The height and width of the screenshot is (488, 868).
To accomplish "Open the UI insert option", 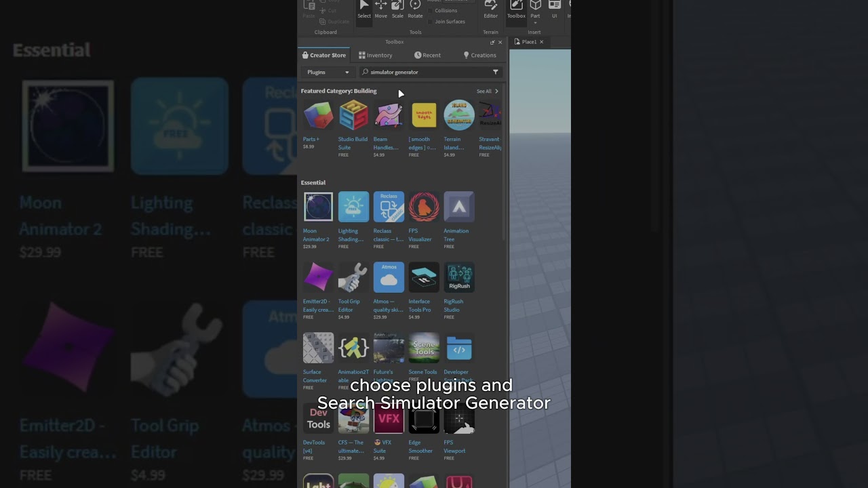I will (554, 10).
